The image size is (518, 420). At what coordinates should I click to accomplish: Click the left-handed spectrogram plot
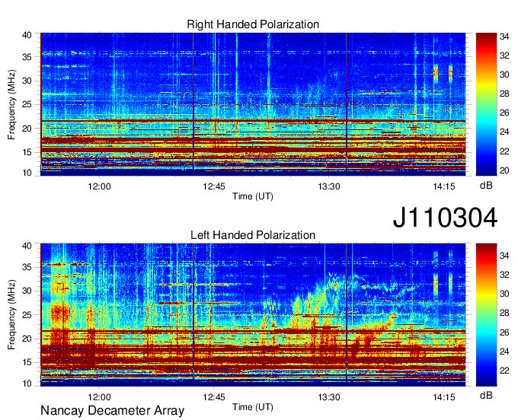[x=253, y=315]
